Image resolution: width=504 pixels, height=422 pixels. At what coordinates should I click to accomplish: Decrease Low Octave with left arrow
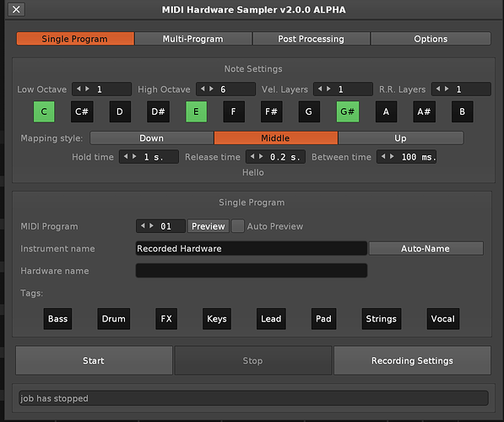click(x=79, y=89)
